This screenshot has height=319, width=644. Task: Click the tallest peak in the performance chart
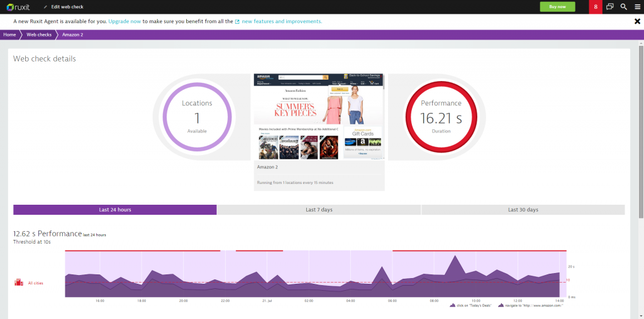point(455,256)
